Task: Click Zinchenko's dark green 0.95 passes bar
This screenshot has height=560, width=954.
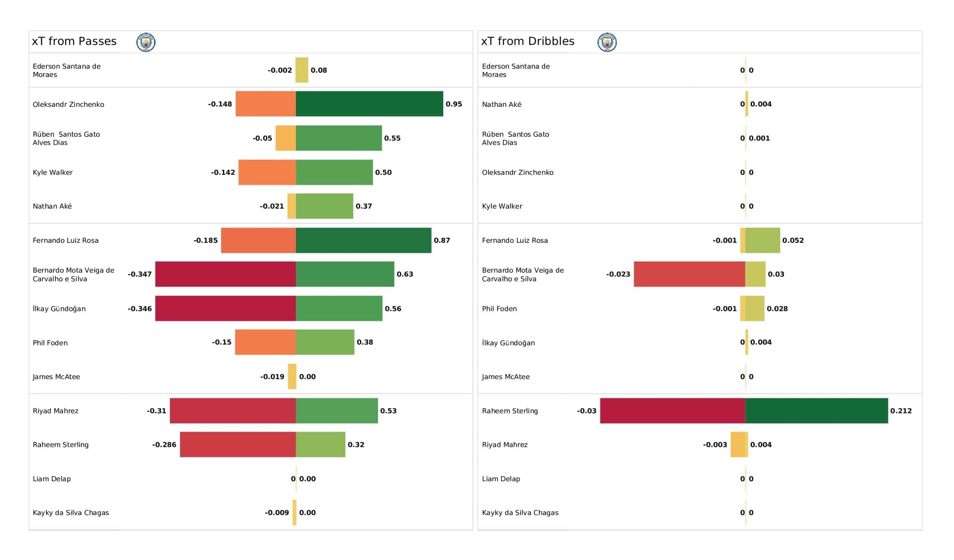Action: pyautogui.click(x=369, y=104)
